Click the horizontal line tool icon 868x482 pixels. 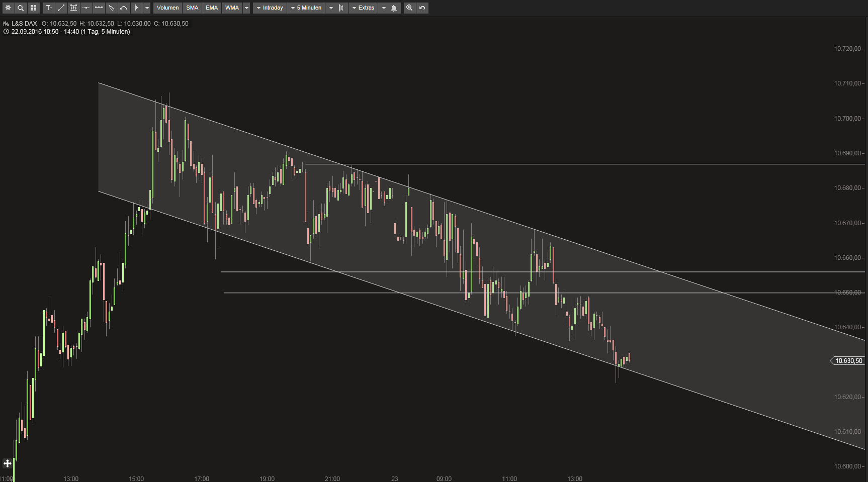click(86, 8)
